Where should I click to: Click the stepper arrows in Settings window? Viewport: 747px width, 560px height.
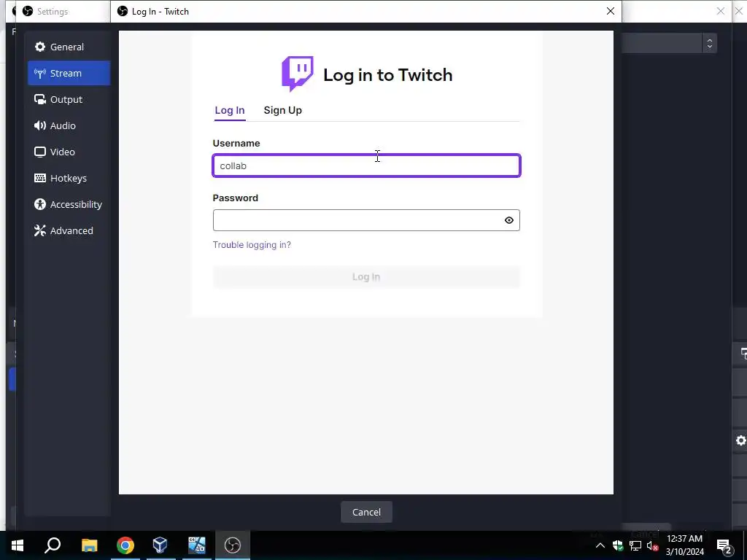point(709,43)
